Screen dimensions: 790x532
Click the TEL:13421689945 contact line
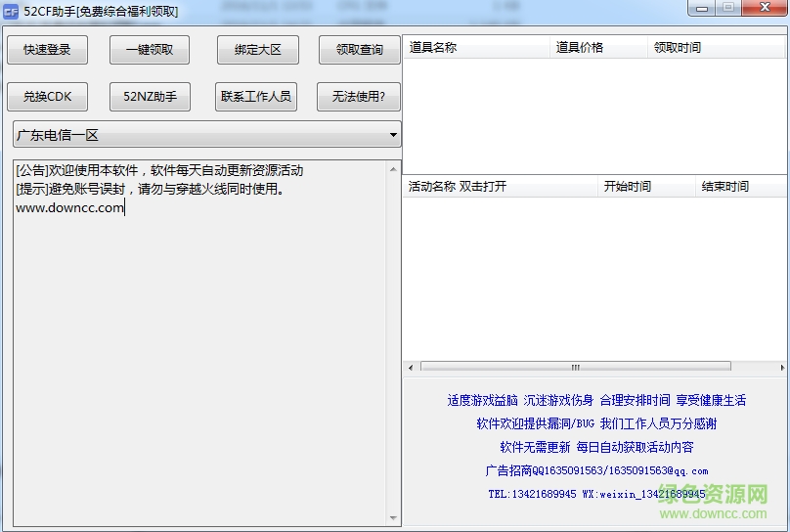[596, 494]
